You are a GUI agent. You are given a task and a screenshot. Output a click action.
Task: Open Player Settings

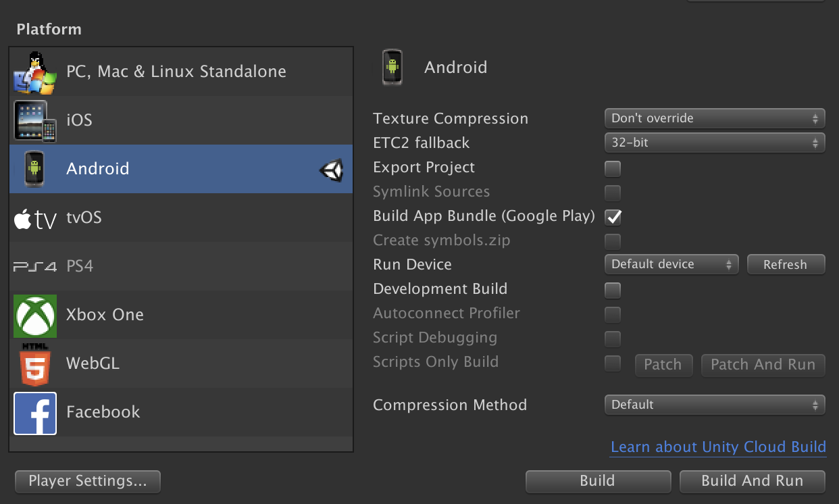click(x=87, y=481)
